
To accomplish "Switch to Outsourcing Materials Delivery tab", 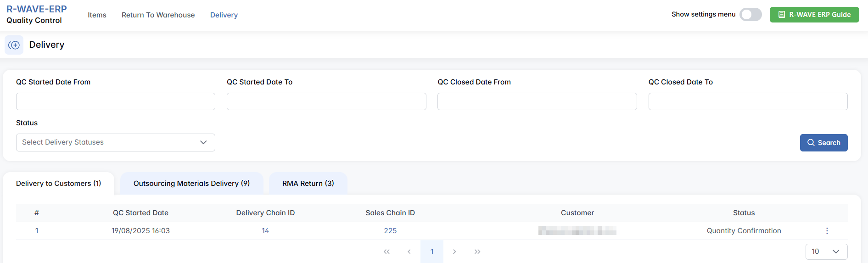I will coord(191,184).
